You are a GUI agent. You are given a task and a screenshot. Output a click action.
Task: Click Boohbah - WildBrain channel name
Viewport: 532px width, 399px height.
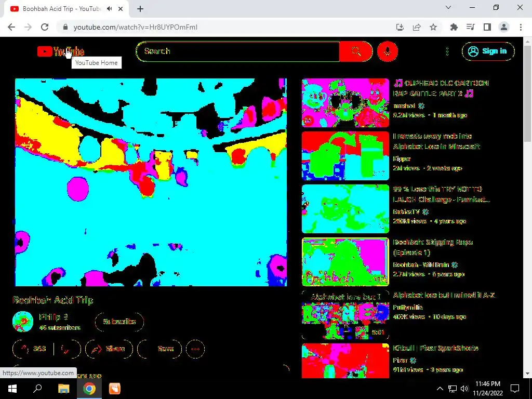[x=421, y=264]
